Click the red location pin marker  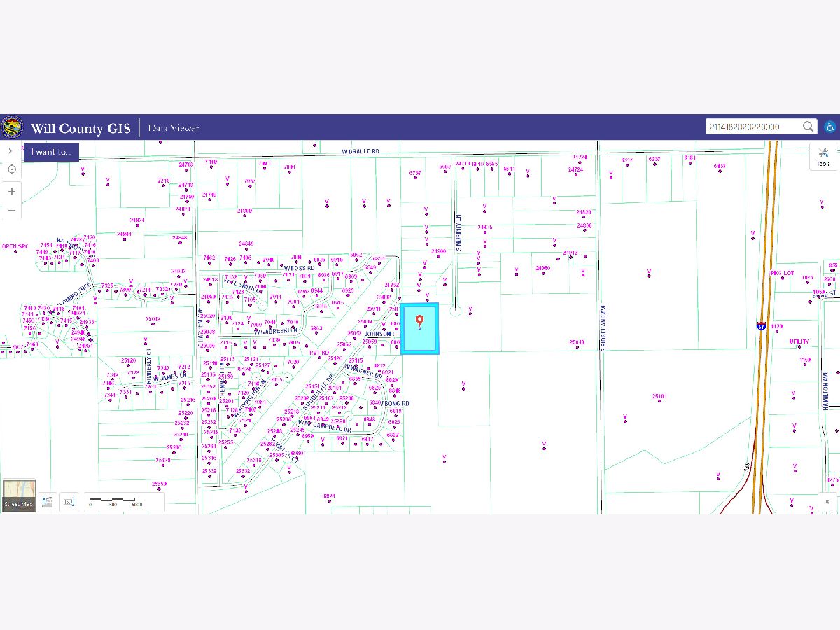[420, 322]
